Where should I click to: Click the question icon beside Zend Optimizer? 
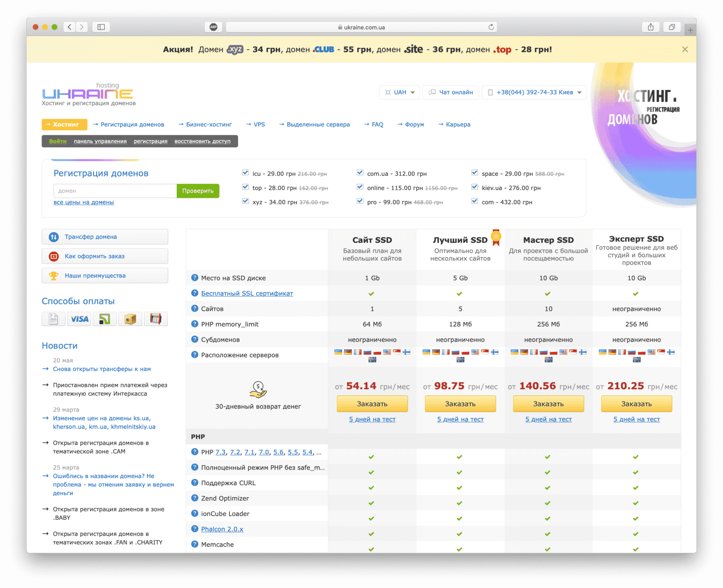click(x=195, y=498)
